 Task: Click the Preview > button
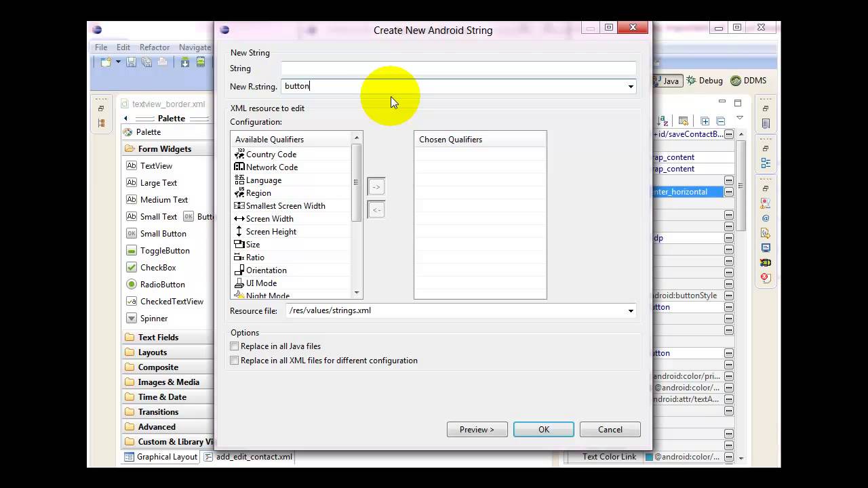(x=477, y=430)
